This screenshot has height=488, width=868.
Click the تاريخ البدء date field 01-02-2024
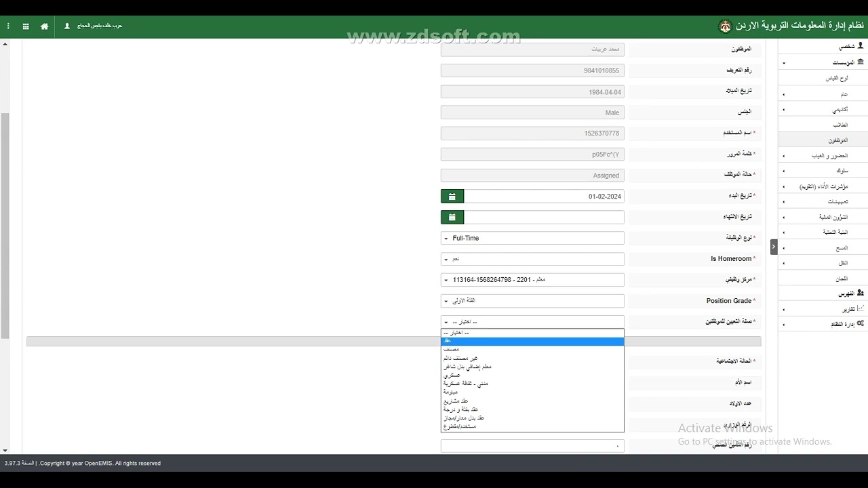tap(544, 197)
